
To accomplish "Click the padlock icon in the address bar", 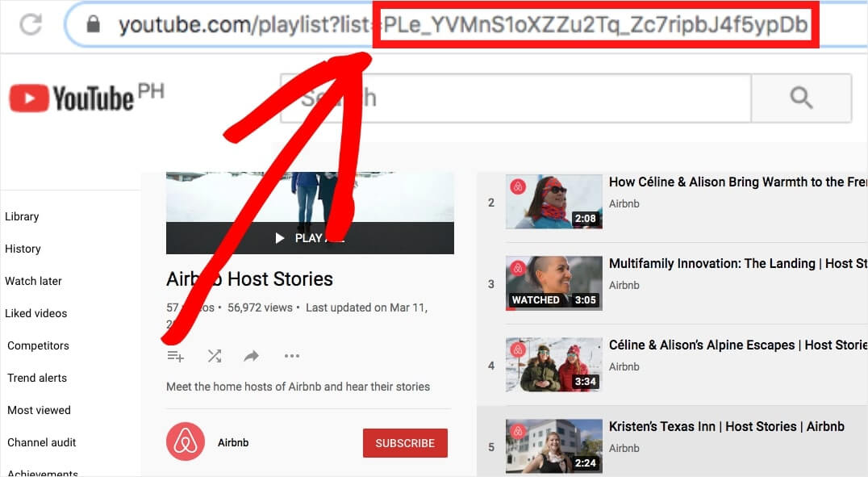I will 96,24.
